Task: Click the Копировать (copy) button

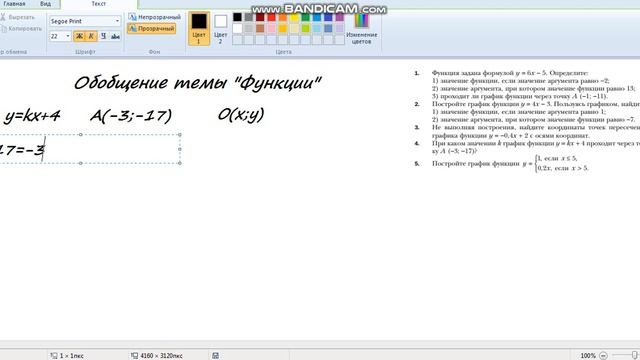Action: point(21,29)
